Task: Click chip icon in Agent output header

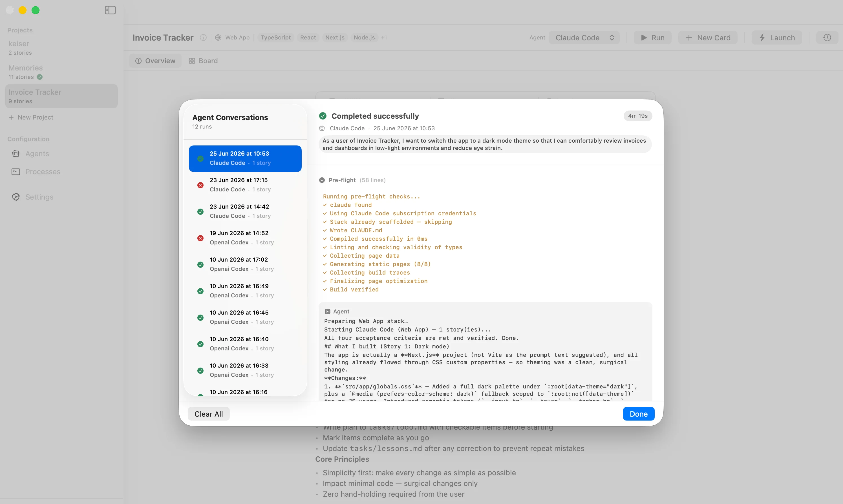Action: pyautogui.click(x=327, y=311)
